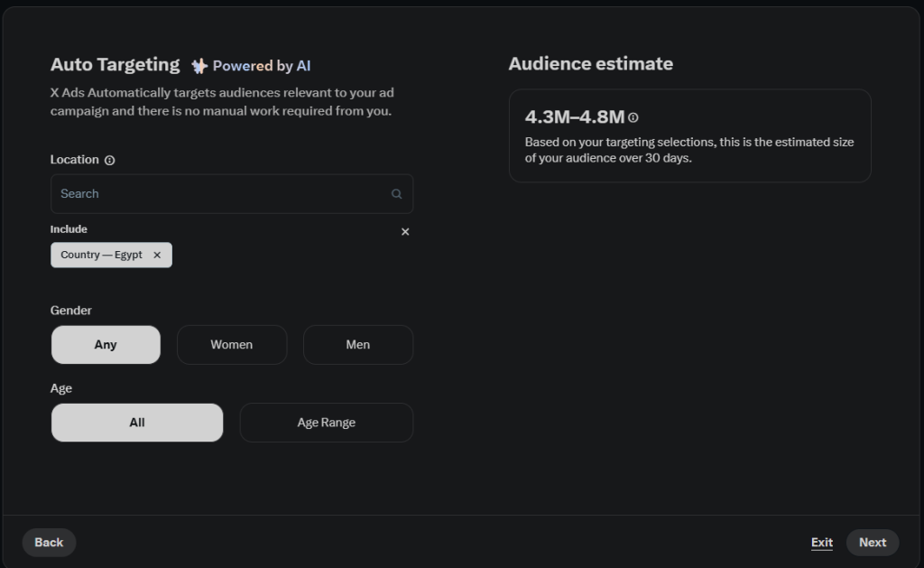The height and width of the screenshot is (568, 924).
Task: Click the audience estimate info icon
Action: click(633, 117)
